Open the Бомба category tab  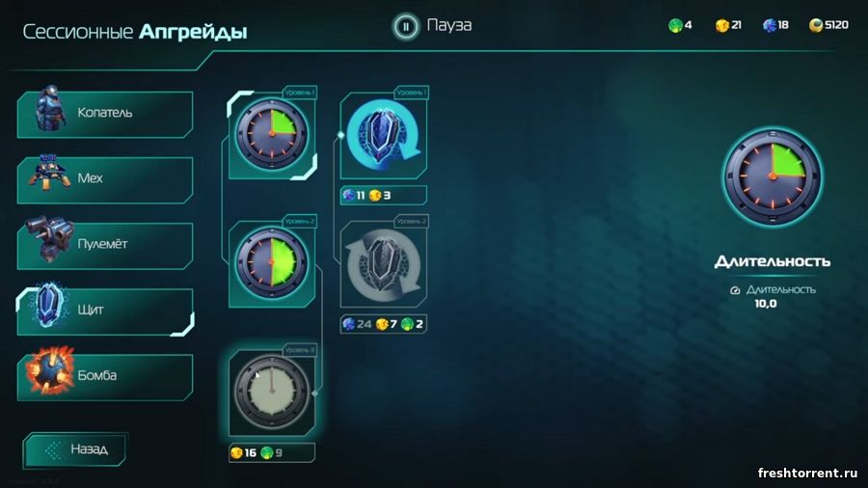pos(105,377)
